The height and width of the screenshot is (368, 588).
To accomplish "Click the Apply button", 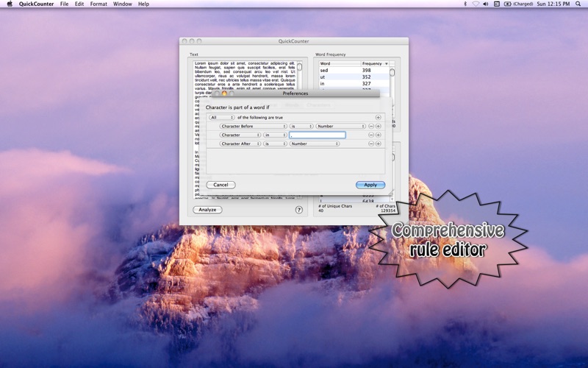I will (x=370, y=185).
